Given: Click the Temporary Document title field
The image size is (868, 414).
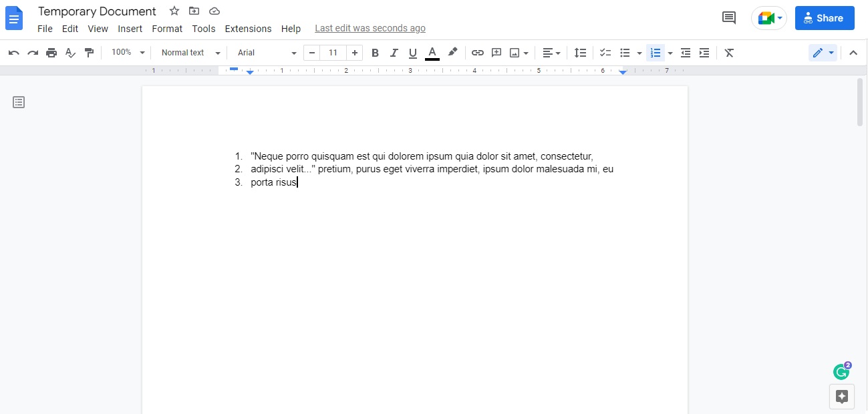Looking at the screenshot, I should (x=97, y=11).
